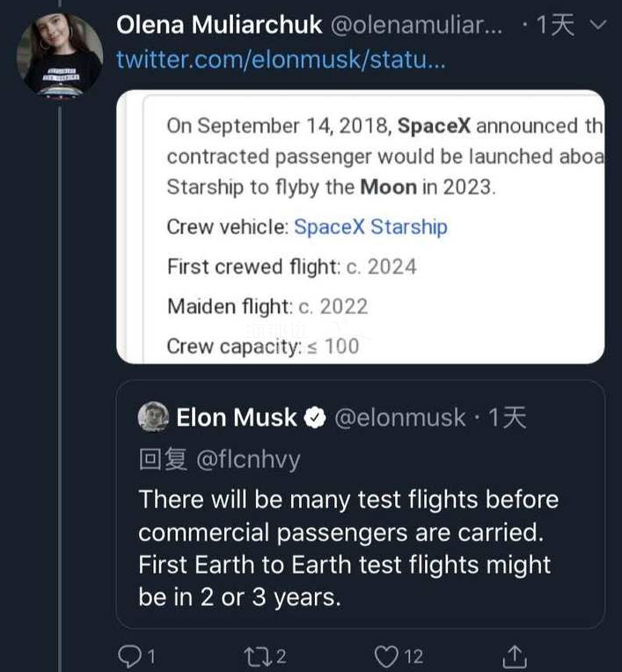
Task: Click the Olena Muliarchuk display name
Action: point(219,25)
